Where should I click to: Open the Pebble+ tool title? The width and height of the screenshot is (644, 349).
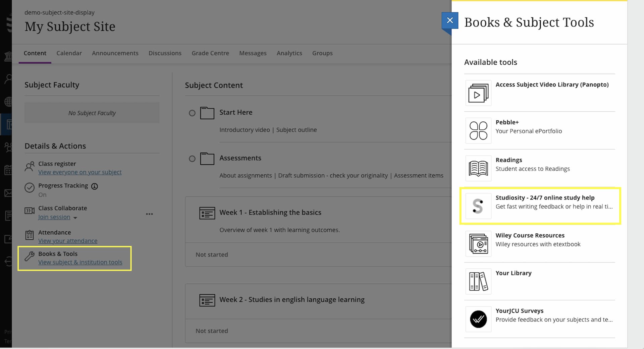point(507,122)
